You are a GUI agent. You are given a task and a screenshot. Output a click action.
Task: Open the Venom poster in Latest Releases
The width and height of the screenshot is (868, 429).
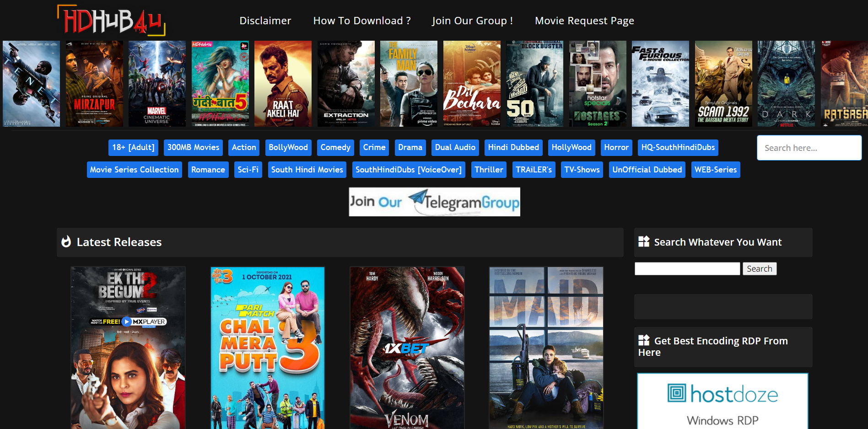click(x=407, y=348)
